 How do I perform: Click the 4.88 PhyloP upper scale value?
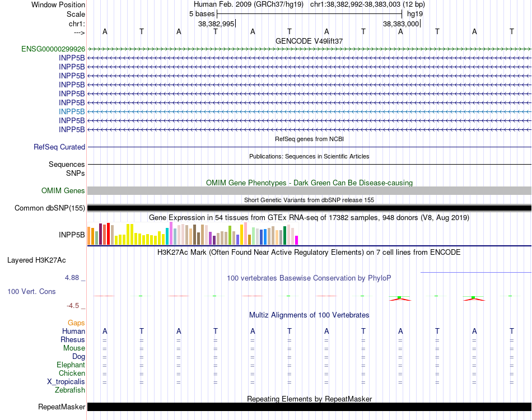tap(72, 278)
